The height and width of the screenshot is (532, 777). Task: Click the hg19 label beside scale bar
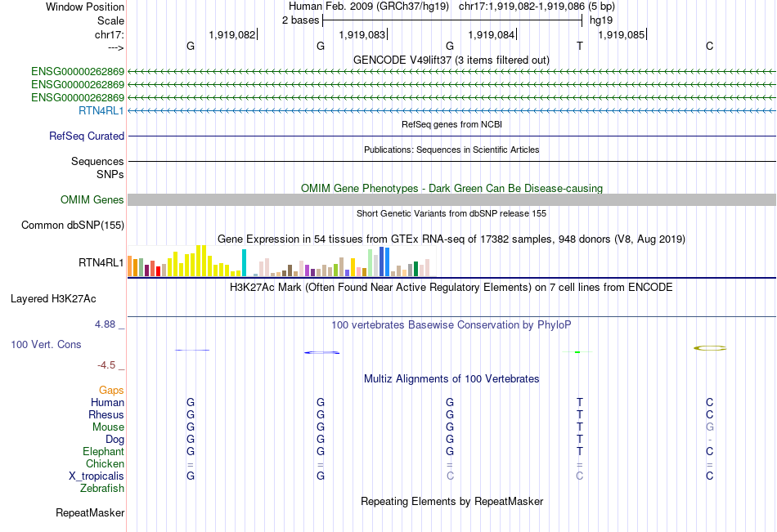601,20
